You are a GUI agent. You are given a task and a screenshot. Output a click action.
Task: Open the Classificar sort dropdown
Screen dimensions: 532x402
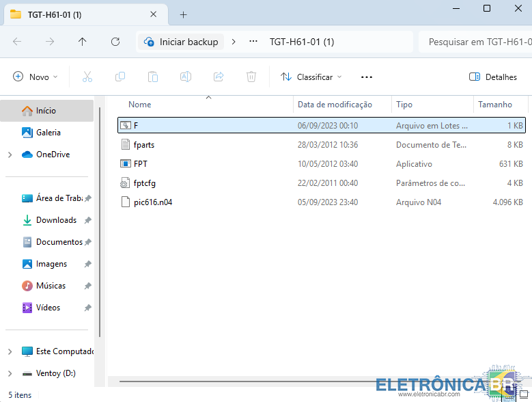click(x=311, y=77)
